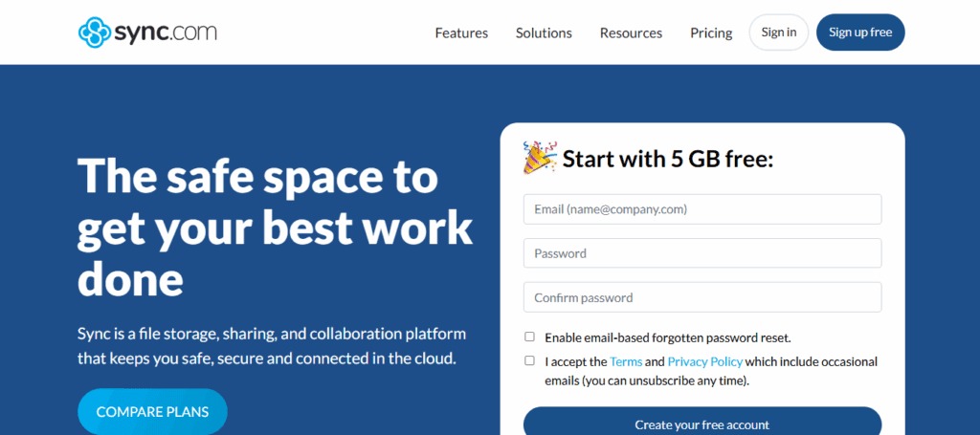
Task: Open the Terms link
Action: click(626, 361)
